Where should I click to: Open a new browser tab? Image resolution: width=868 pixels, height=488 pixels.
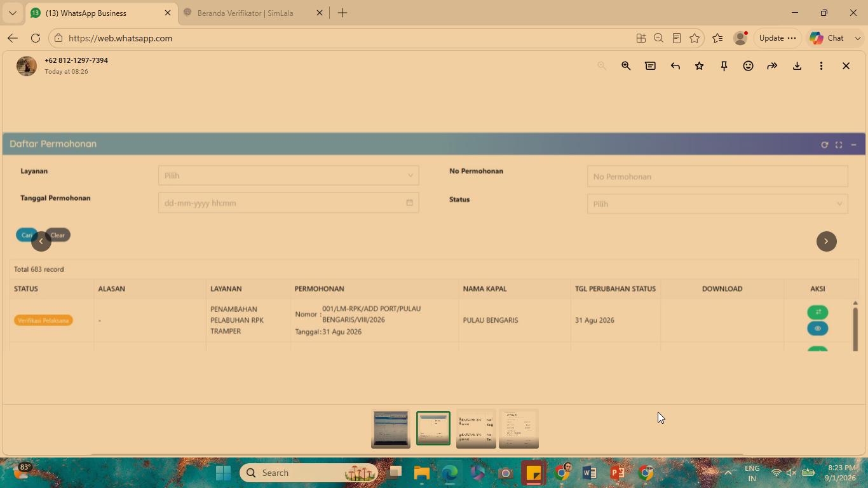(342, 13)
